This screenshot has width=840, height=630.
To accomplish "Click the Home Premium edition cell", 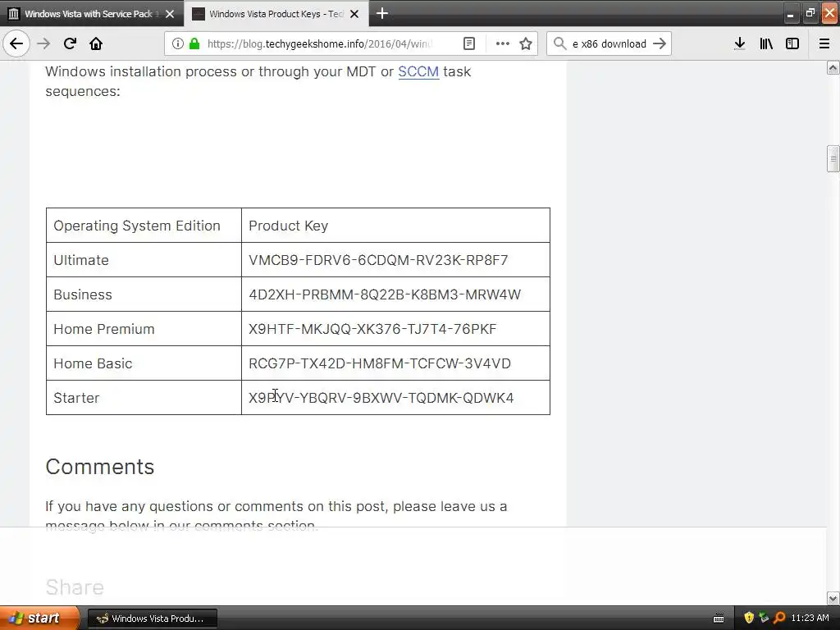I will pos(144,328).
